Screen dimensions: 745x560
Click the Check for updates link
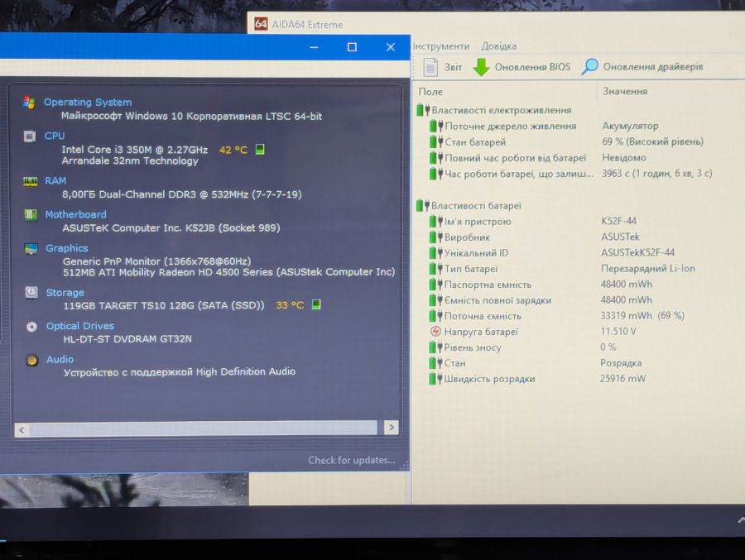(352, 460)
